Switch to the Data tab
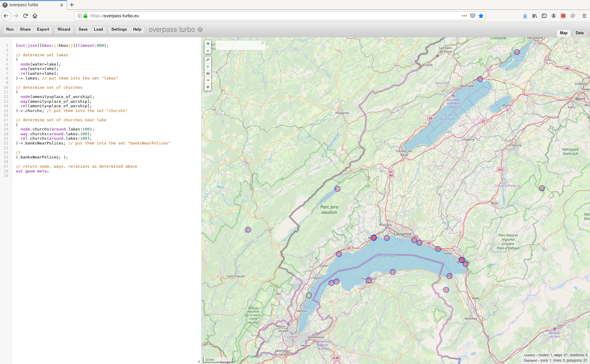590x364 pixels. [579, 33]
